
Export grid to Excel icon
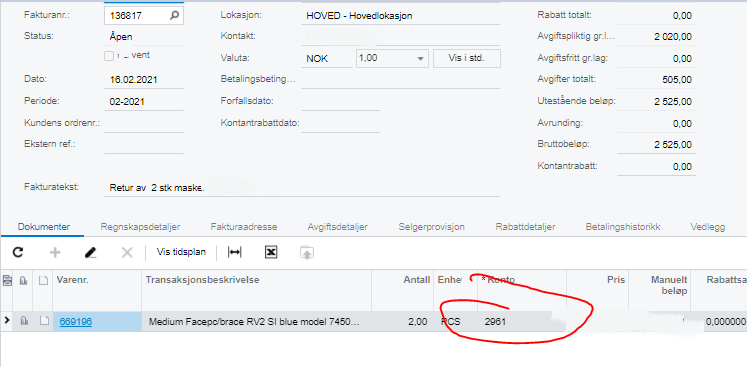[x=271, y=252]
